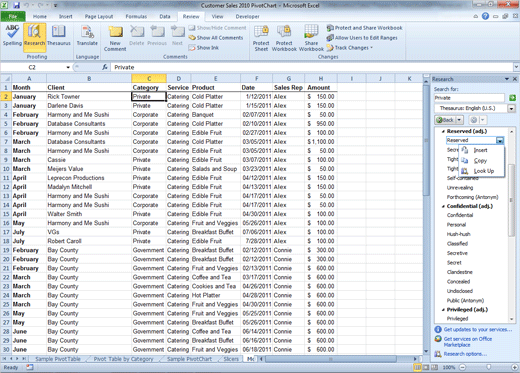520x373 pixels.
Task: Toggle the Research pane button
Action: (34, 37)
